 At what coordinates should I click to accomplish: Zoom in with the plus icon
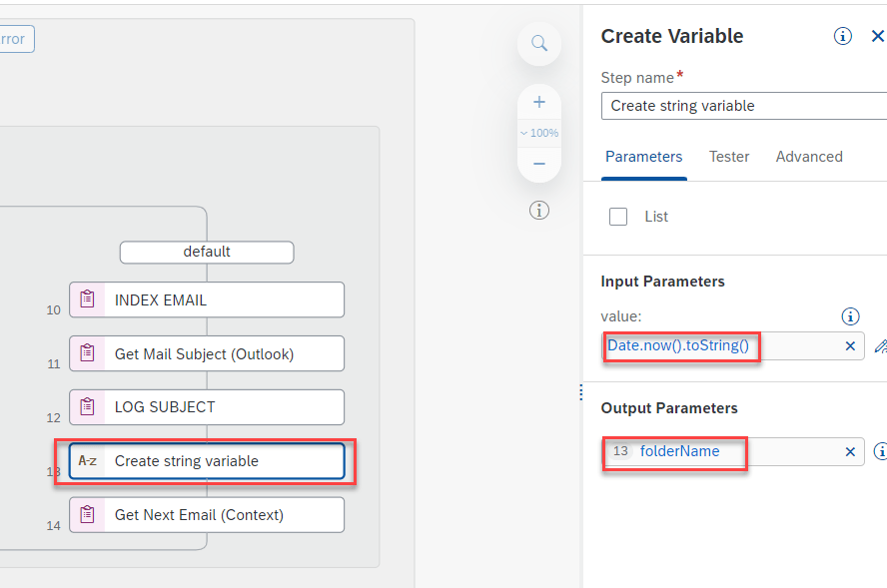(x=539, y=102)
